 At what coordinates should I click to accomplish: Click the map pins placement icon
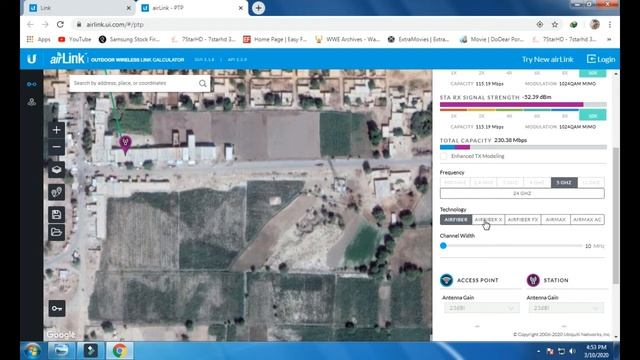pyautogui.click(x=56, y=192)
